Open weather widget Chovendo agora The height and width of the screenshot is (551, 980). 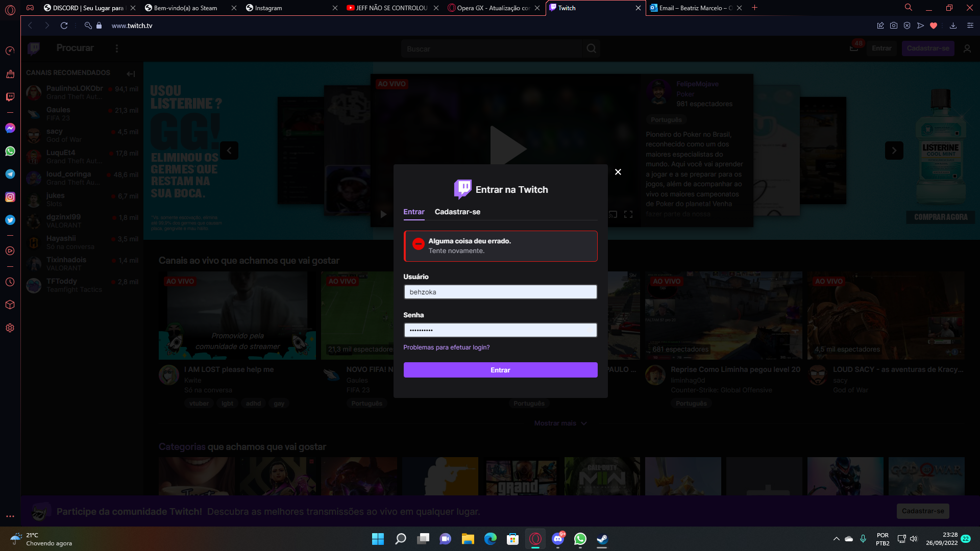[x=41, y=539]
